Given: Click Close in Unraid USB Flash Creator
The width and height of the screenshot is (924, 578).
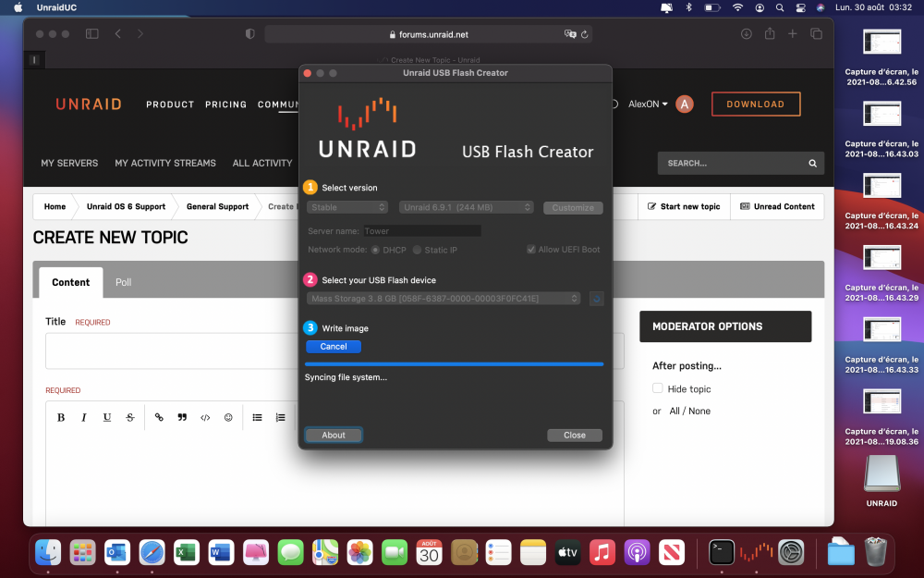Looking at the screenshot, I should [574, 435].
